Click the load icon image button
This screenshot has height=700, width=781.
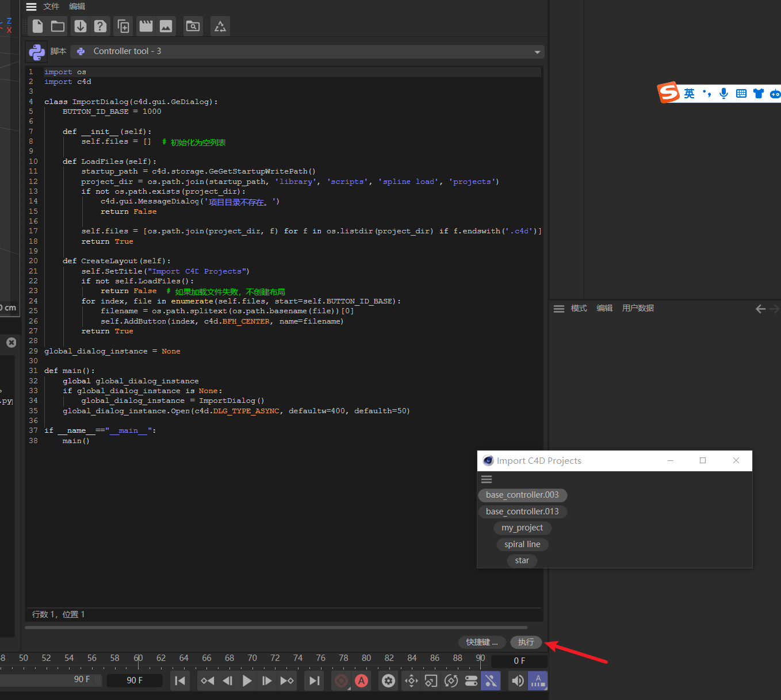click(x=166, y=26)
